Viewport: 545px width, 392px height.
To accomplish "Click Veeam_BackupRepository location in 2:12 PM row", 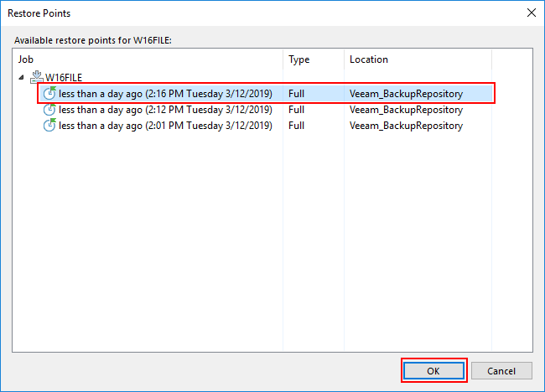I will (406, 110).
